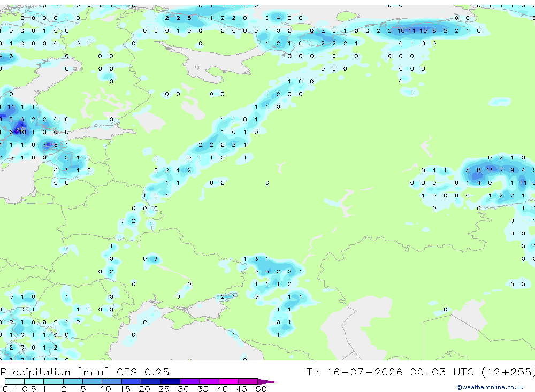535x392 pixels.
Task: Click the 5–10 mm light blue legend swatch
Action: click(92, 381)
